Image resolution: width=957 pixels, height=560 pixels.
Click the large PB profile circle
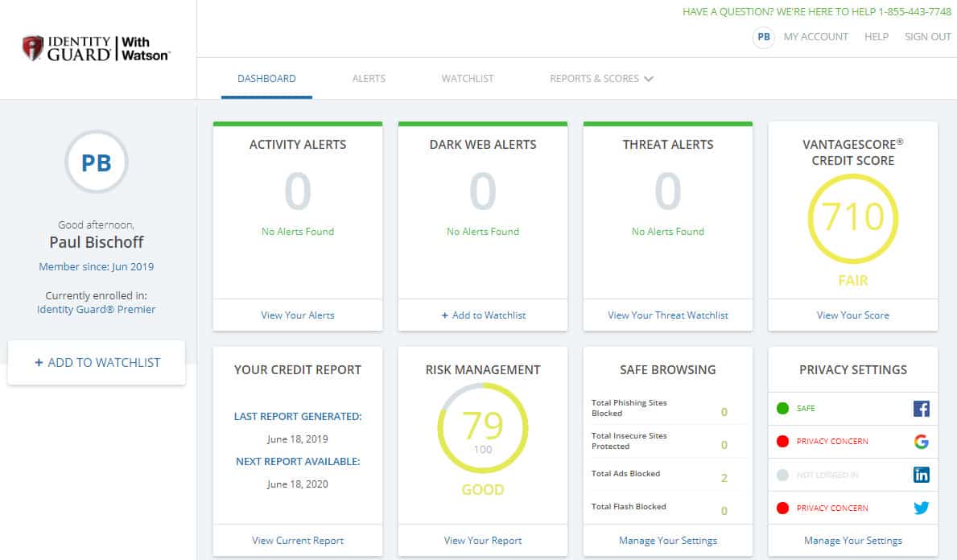(x=97, y=163)
